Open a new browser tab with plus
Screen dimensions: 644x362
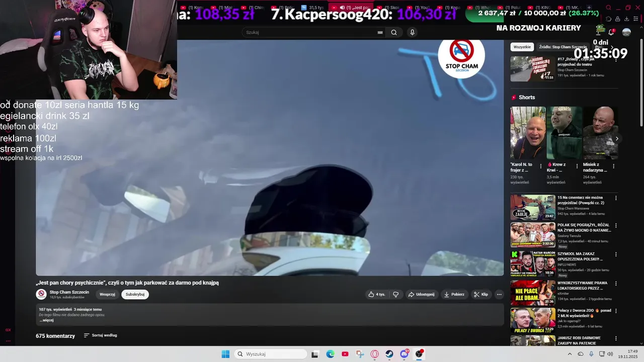click(589, 8)
